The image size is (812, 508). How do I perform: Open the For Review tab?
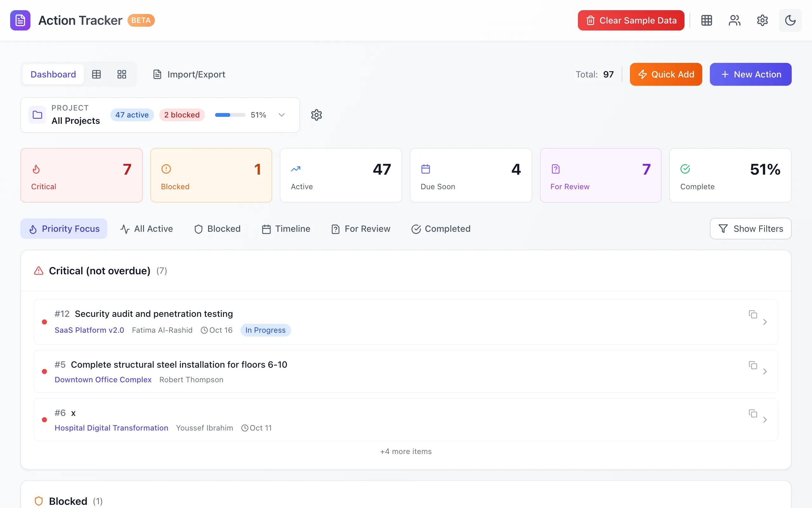point(360,229)
